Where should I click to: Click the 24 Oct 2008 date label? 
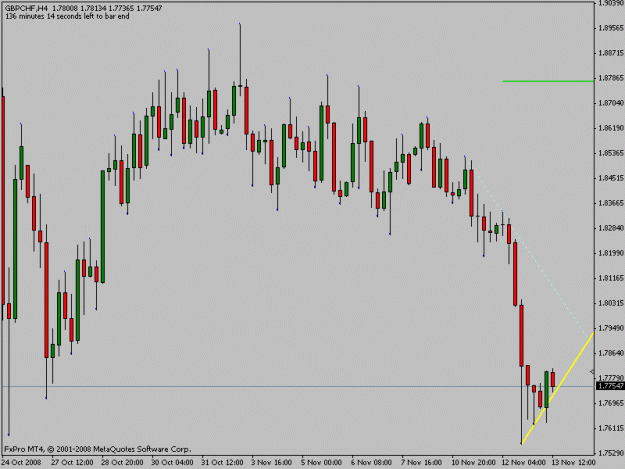tap(22, 463)
